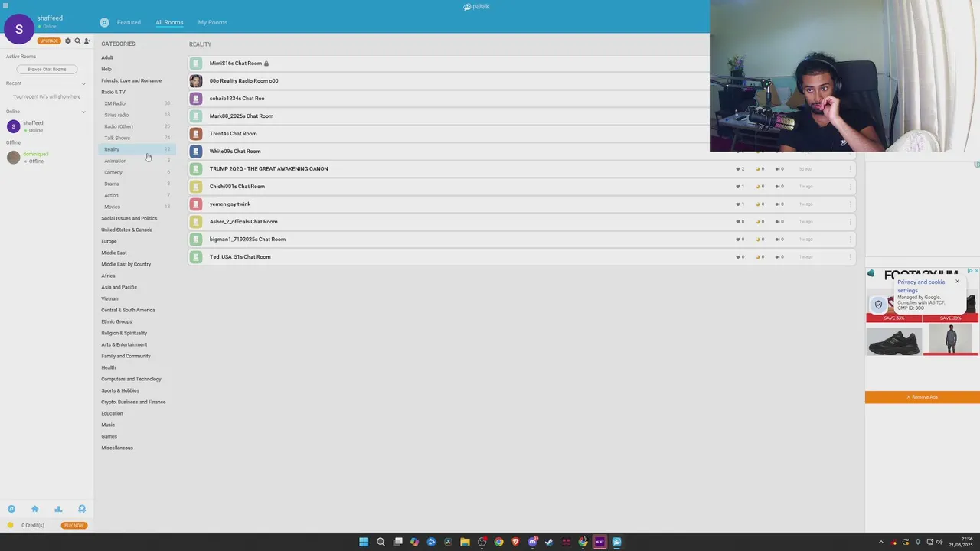The width and height of the screenshot is (980, 551).
Task: Click the White09s Chat Room blue icon
Action: pos(196,151)
